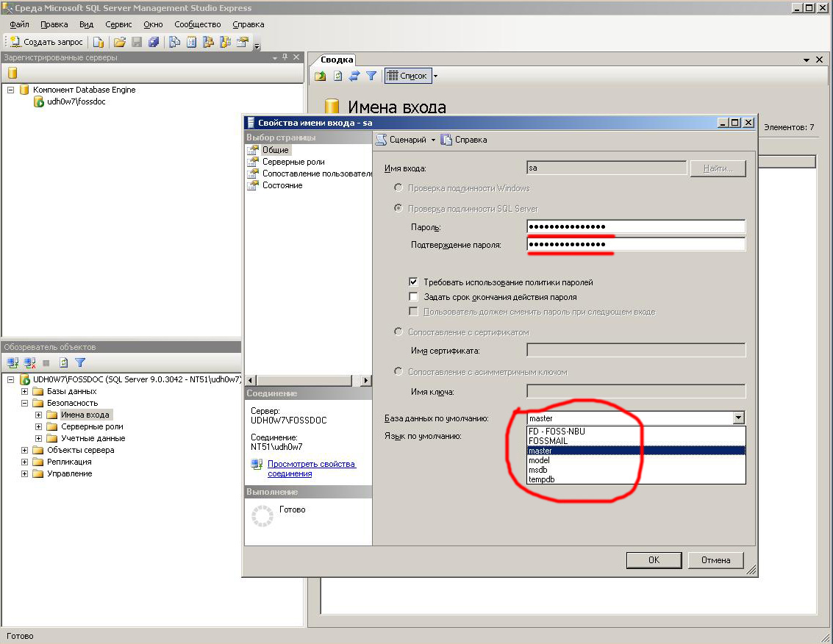Expand the Базы данных folder

pyautogui.click(x=24, y=391)
